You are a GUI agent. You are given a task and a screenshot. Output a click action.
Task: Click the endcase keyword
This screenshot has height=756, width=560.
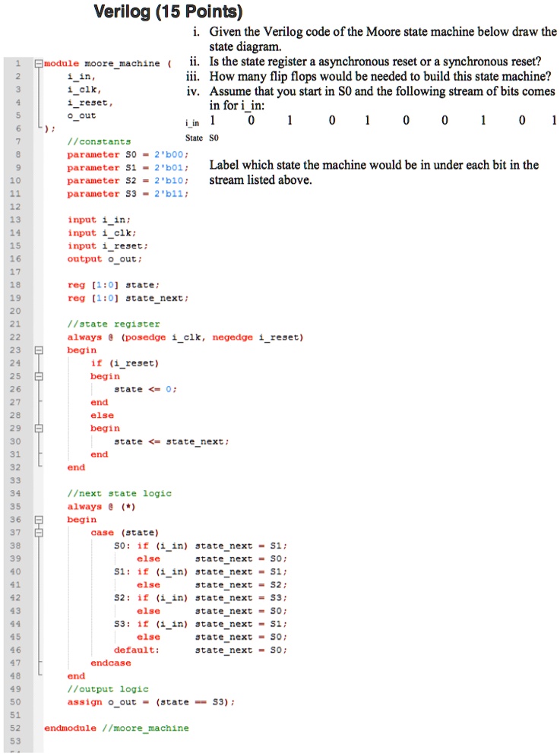[x=110, y=663]
